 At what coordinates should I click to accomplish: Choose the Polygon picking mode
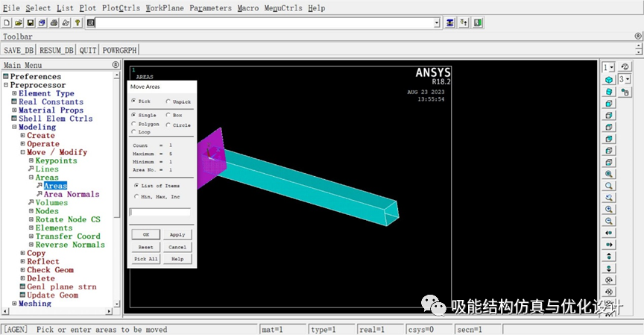click(134, 123)
